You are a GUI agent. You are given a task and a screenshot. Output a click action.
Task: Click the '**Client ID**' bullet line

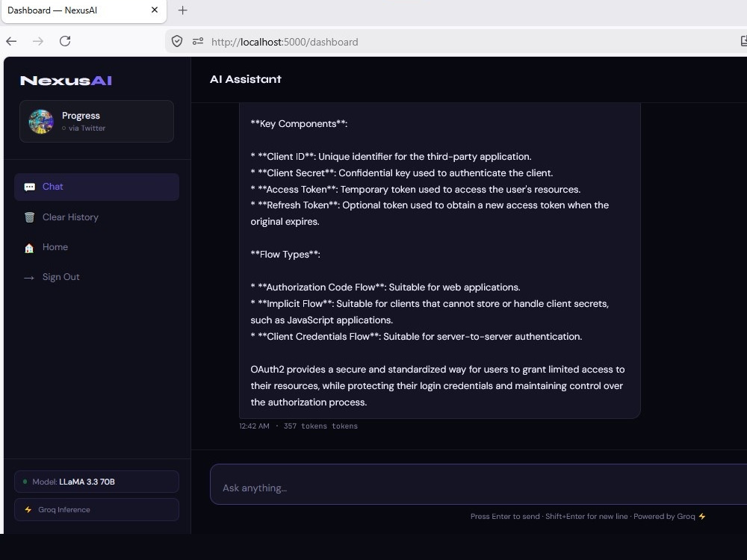point(391,157)
